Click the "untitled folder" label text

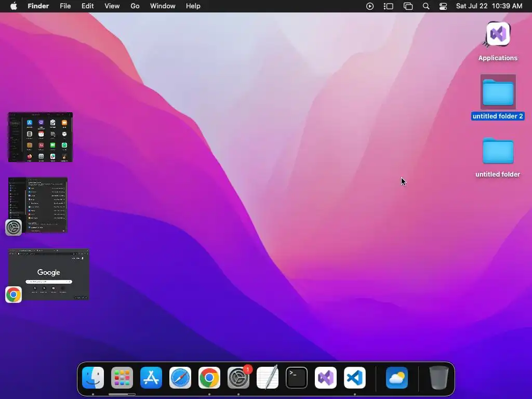tap(498, 175)
